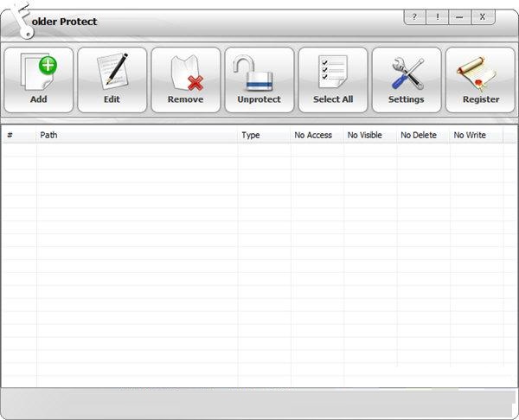Screen dimensions: 519x420
Task: Sort list by Path column header
Action: click(137, 136)
